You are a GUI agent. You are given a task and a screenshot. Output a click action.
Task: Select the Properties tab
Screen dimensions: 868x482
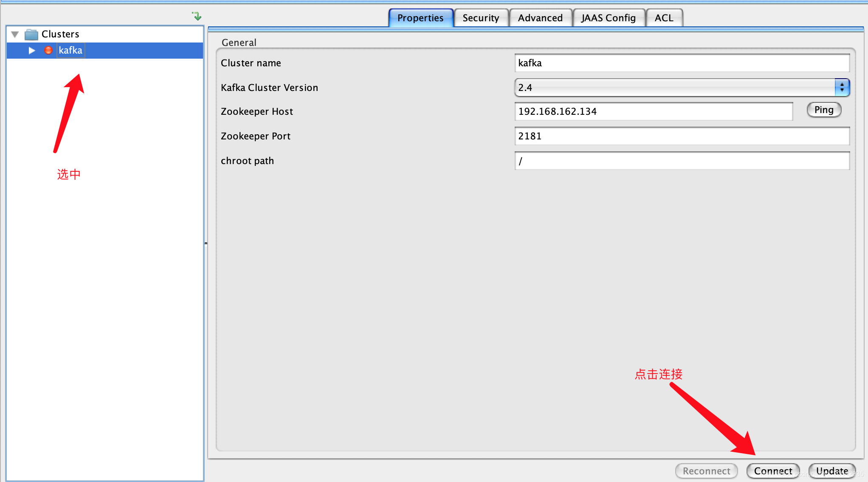[420, 17]
